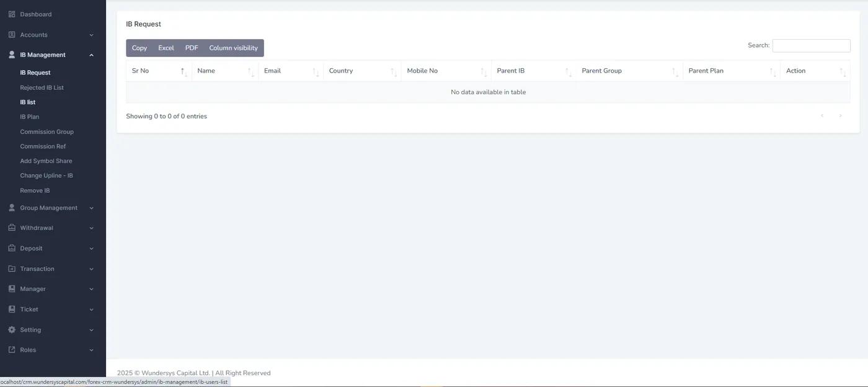
Task: Expand the Group Management chevron
Action: pyautogui.click(x=91, y=208)
